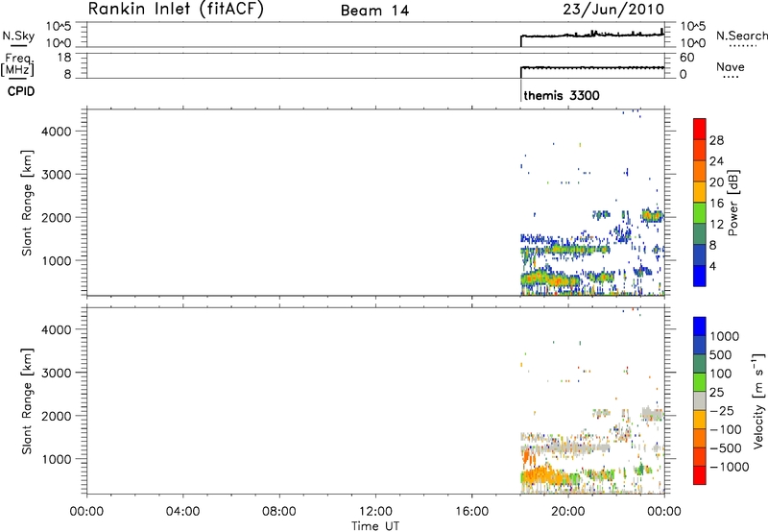Select the "N.Sky" legend label
Image resolution: width=768 pixels, height=532 pixels.
(x=18, y=36)
